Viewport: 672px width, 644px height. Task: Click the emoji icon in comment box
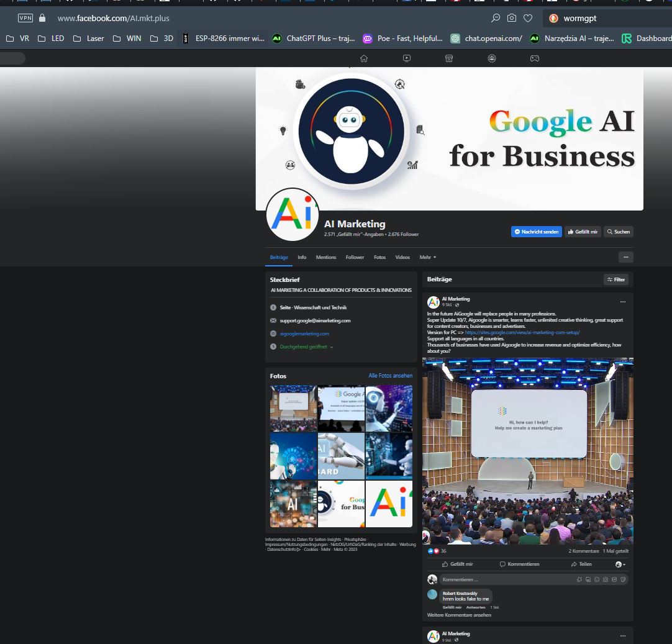[x=597, y=579]
